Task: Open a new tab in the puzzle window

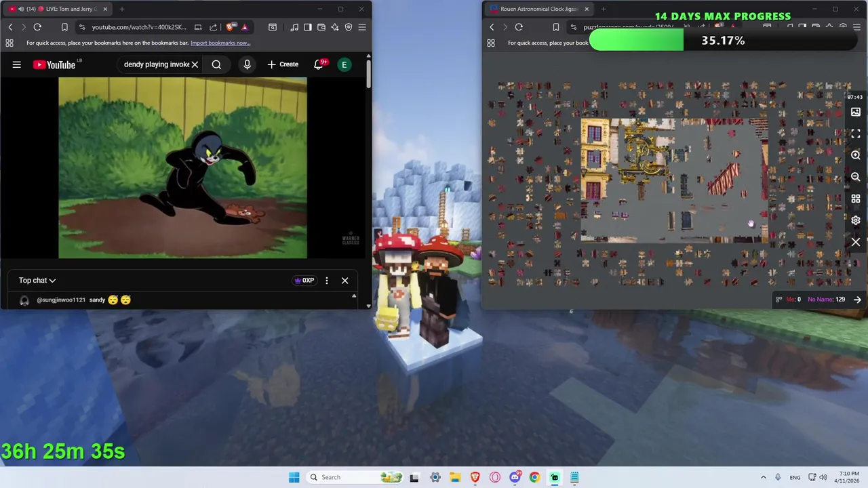Action: 604,9
